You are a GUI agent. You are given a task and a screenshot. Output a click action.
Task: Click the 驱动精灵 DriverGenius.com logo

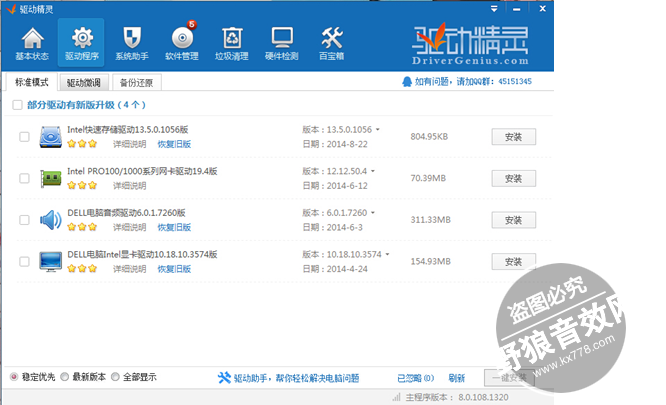(x=470, y=44)
